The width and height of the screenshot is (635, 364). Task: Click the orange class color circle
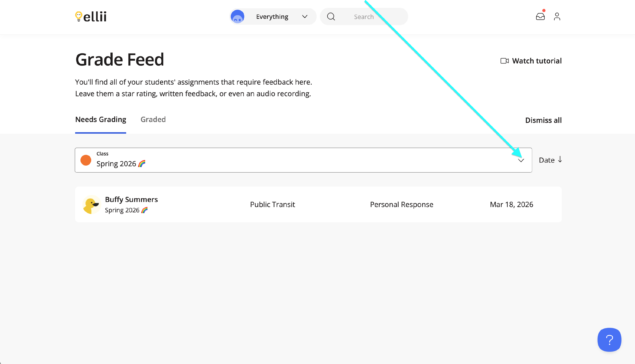click(x=86, y=160)
